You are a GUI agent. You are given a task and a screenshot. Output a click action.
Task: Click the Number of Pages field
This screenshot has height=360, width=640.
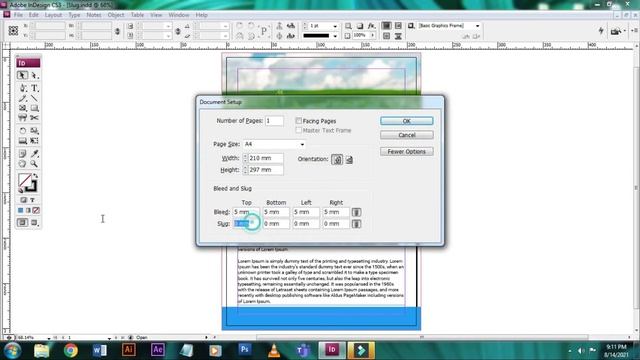274,121
